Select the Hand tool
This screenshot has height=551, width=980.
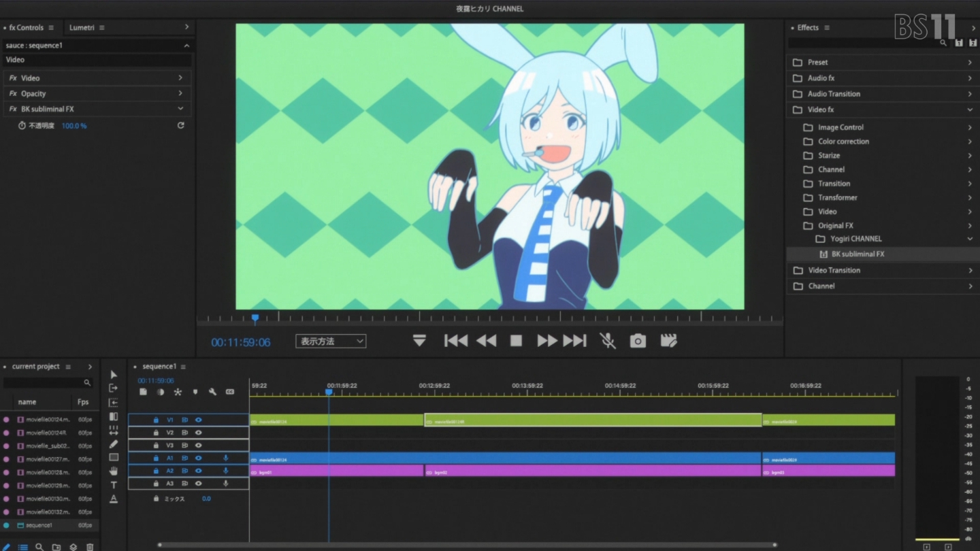click(x=114, y=471)
